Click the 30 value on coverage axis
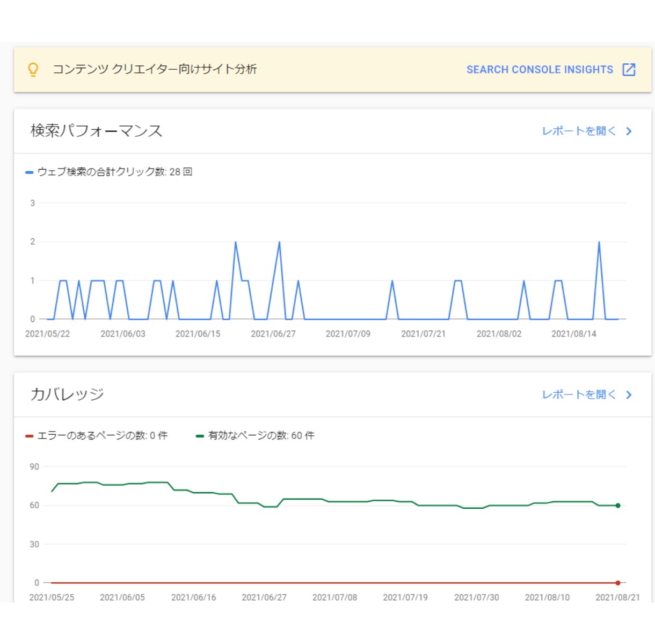 click(x=34, y=544)
